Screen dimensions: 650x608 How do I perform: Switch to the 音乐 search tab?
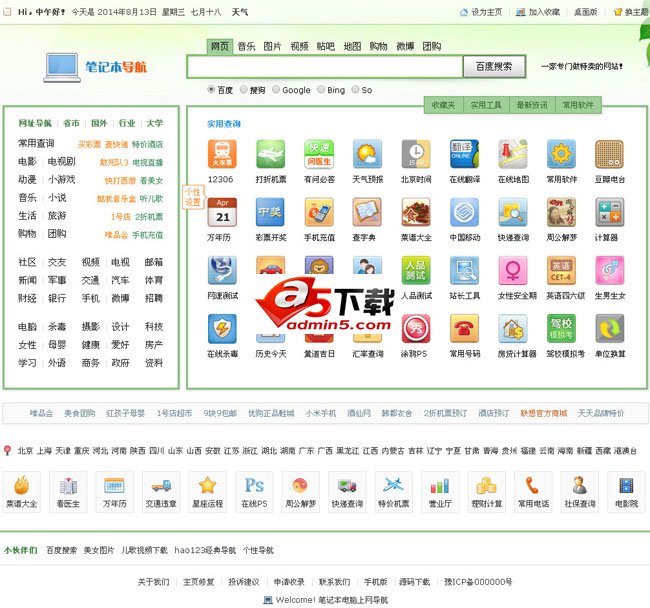pyautogui.click(x=246, y=46)
